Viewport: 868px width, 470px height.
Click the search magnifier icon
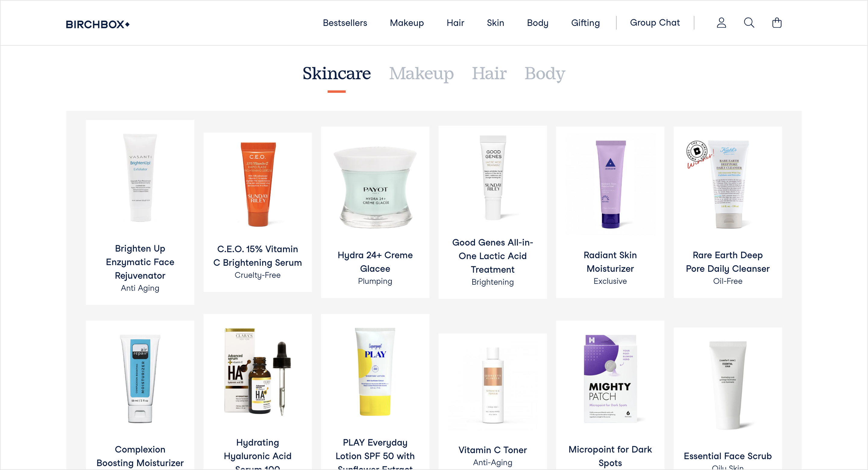(749, 23)
